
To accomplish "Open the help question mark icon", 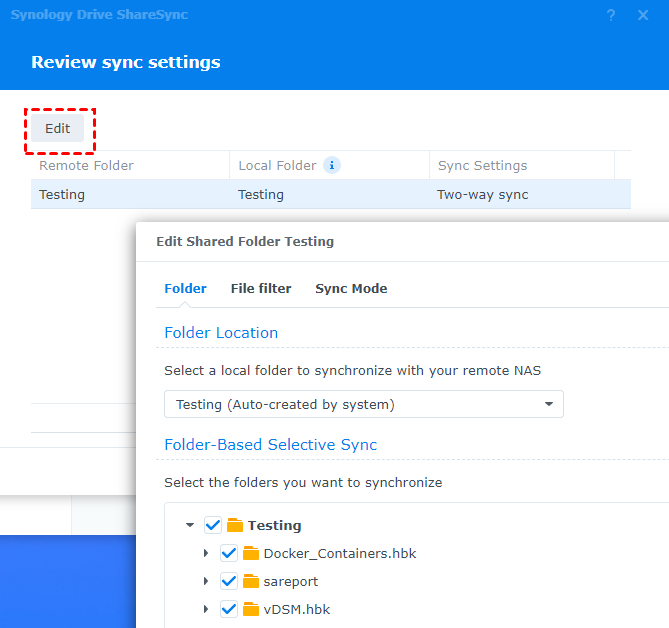I will [x=611, y=15].
